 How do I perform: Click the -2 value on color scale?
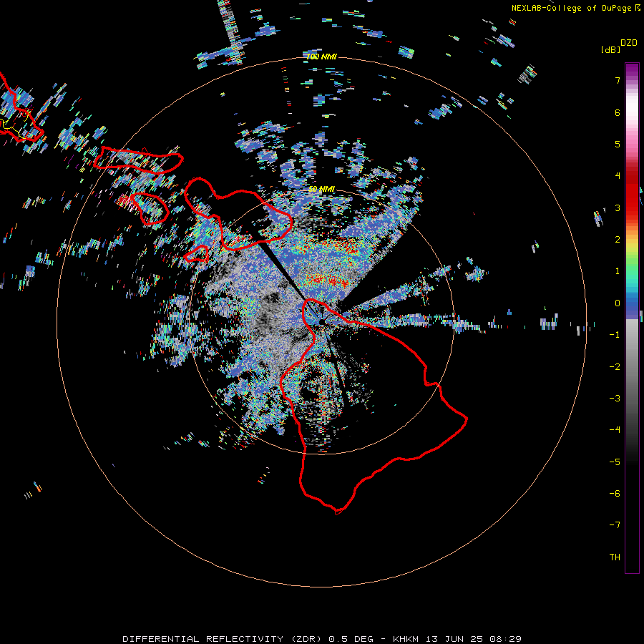615,367
